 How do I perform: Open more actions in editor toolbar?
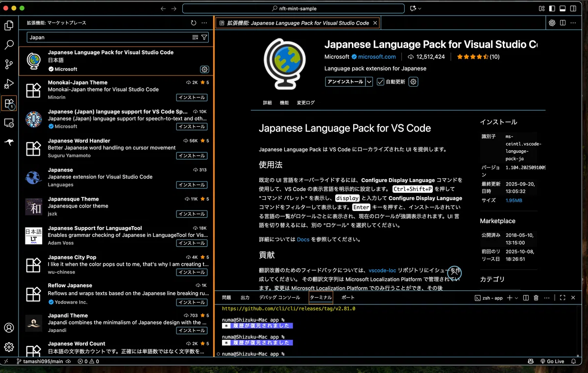coord(573,23)
